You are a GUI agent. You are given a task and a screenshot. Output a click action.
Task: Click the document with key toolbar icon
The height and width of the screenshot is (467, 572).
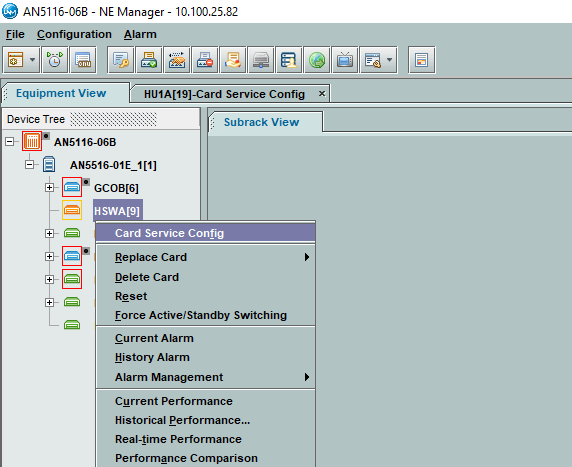tap(121, 60)
